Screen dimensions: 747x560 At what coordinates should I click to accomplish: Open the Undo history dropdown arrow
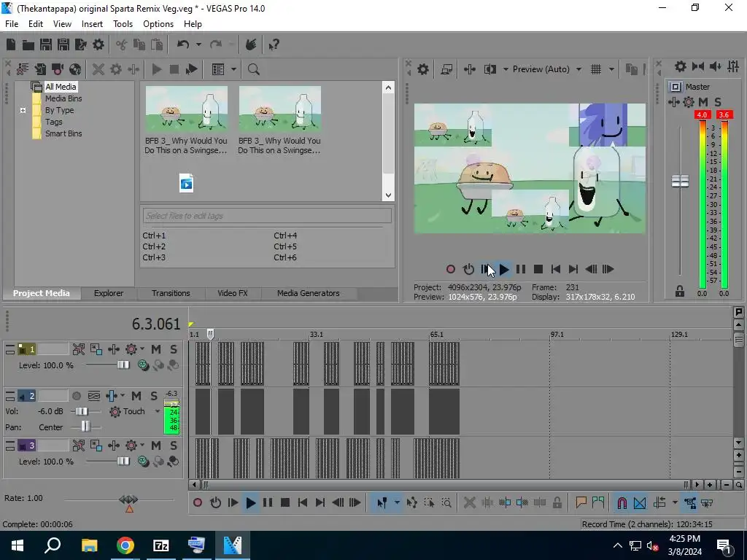tap(198, 44)
